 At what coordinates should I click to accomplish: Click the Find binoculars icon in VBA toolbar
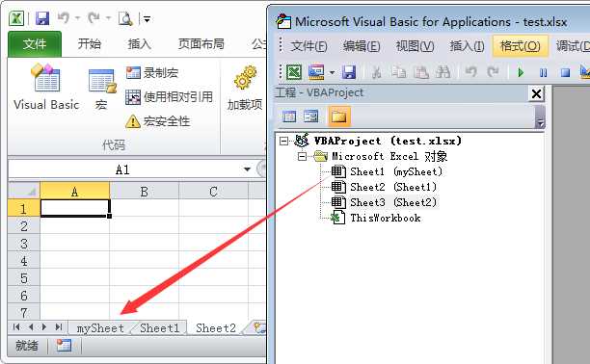[x=442, y=72]
